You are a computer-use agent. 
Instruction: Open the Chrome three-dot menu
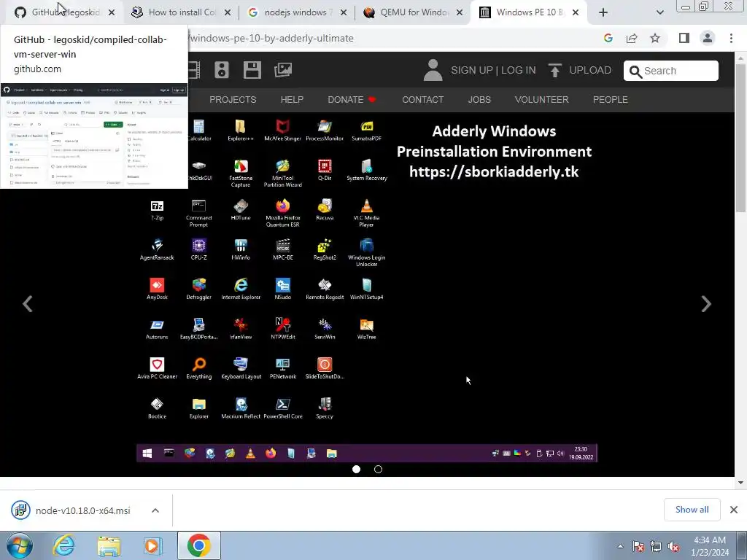pos(731,38)
